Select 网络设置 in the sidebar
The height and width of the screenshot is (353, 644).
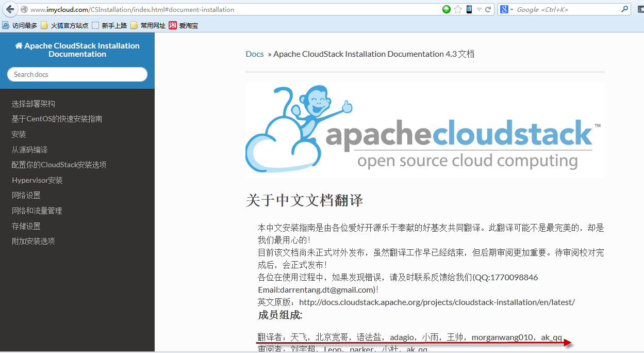[x=26, y=195]
